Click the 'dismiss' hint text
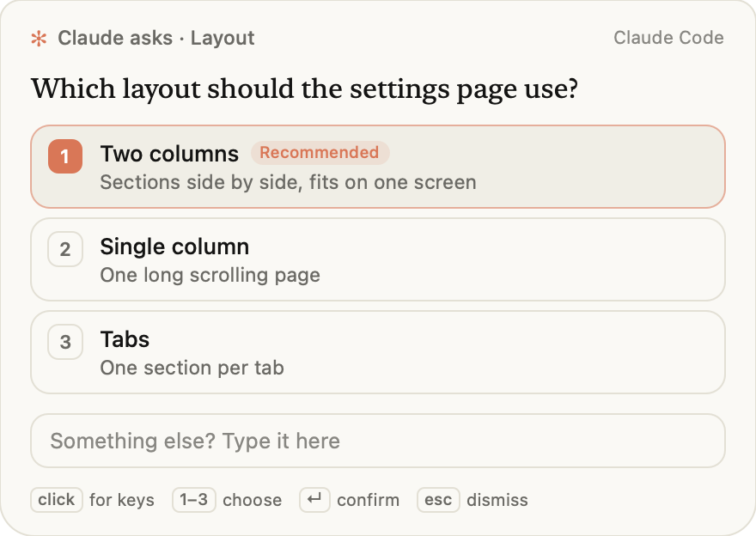This screenshot has height=536, width=756. [497, 500]
